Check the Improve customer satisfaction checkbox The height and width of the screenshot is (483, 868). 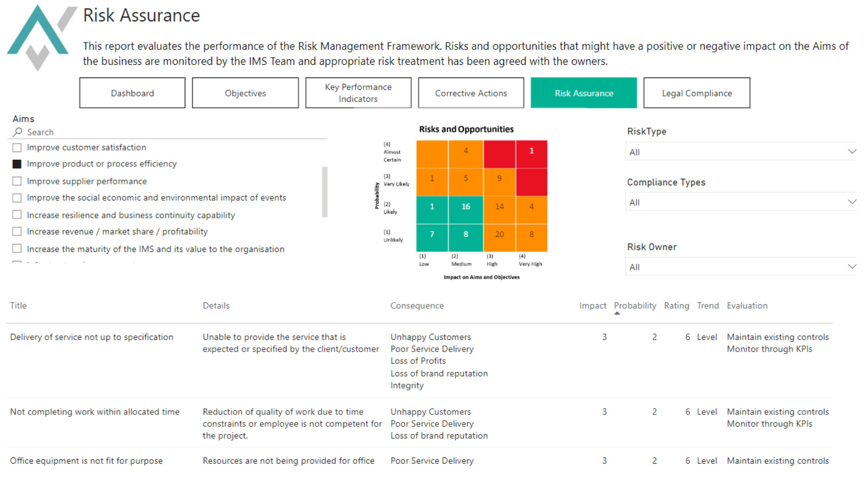click(17, 147)
